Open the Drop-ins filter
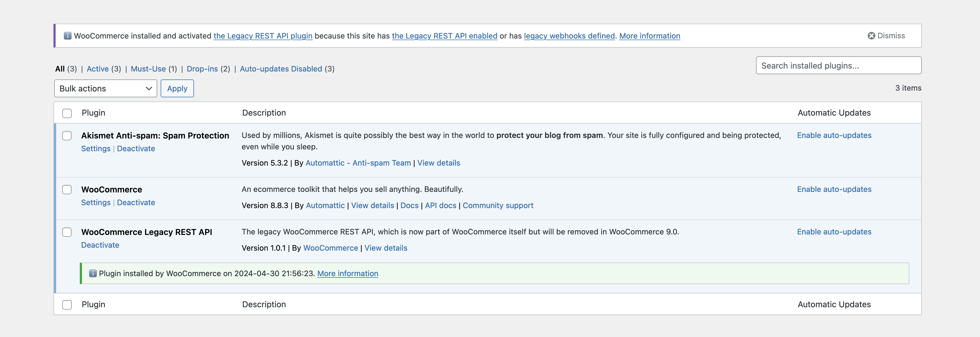This screenshot has width=980, height=337. coord(202,69)
